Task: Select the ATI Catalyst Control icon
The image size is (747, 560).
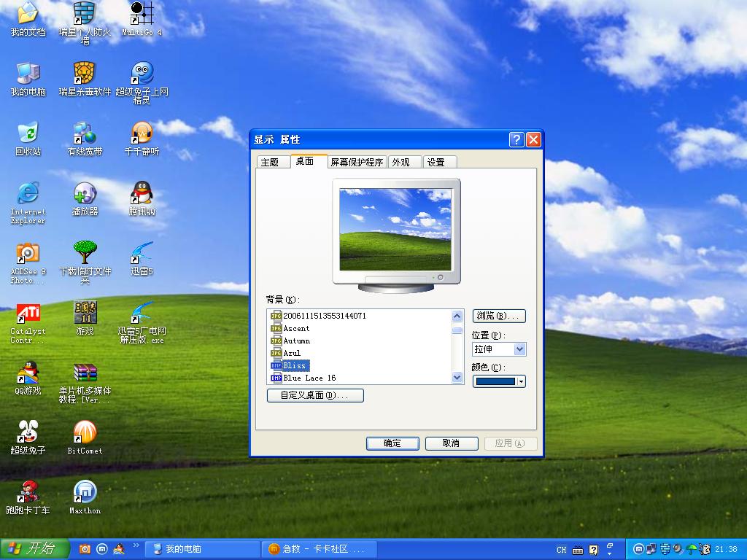Action: [28, 314]
